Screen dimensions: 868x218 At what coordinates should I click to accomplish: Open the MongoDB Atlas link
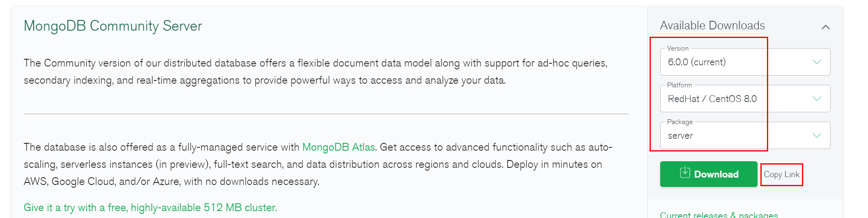coord(338,147)
